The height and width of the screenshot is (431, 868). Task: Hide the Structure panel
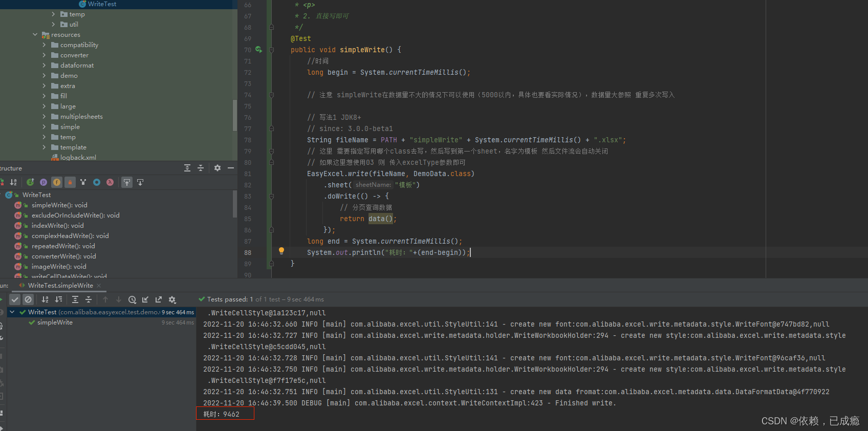[x=231, y=168]
